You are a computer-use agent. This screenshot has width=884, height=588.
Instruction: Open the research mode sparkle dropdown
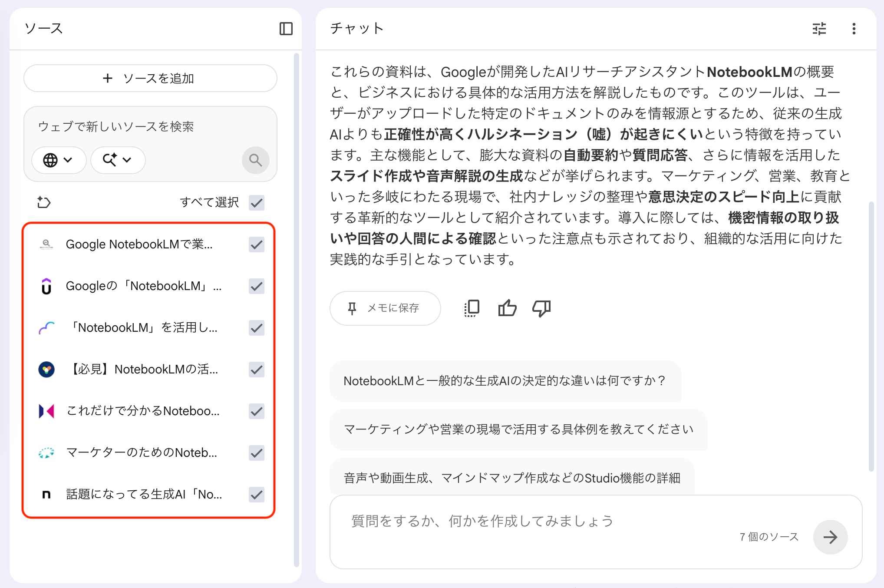[x=118, y=160]
